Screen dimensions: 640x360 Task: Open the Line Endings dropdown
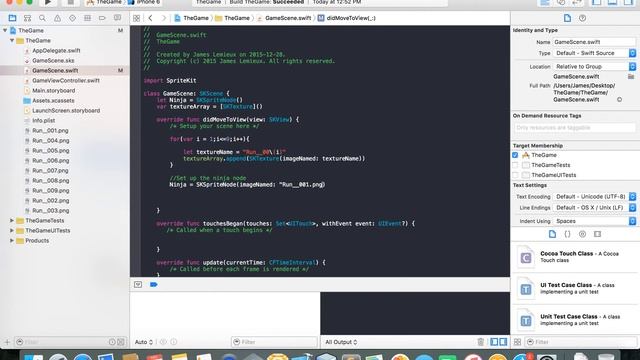(x=594, y=207)
